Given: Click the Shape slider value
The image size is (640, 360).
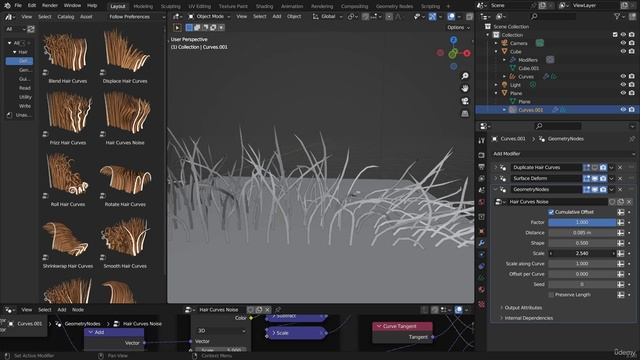Looking at the screenshot, I should (582, 243).
